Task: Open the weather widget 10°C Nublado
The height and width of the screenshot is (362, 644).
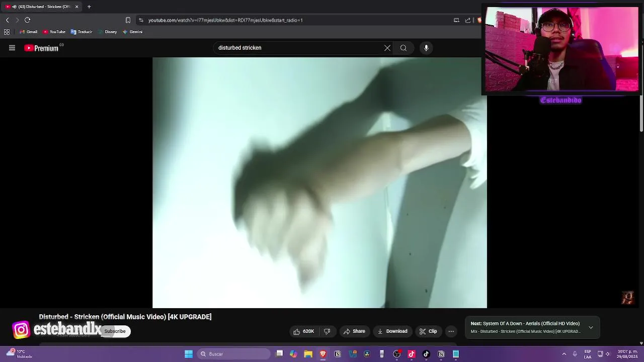Action: 20,354
